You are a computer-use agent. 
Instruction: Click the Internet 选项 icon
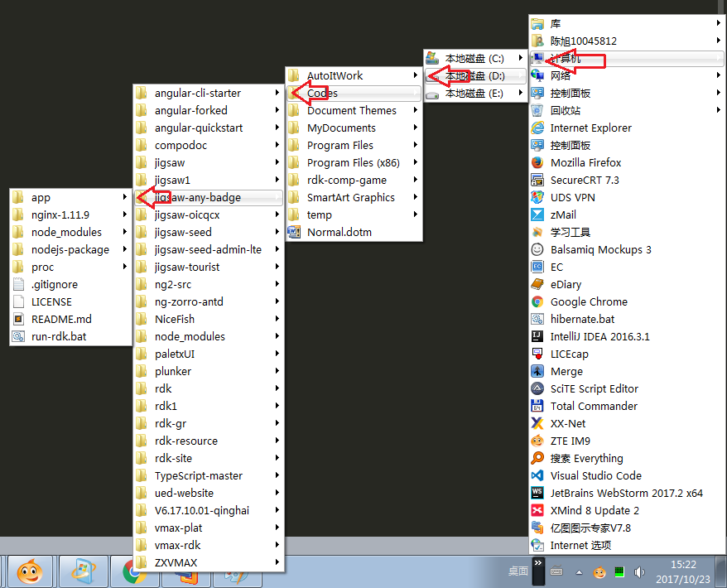(x=537, y=545)
